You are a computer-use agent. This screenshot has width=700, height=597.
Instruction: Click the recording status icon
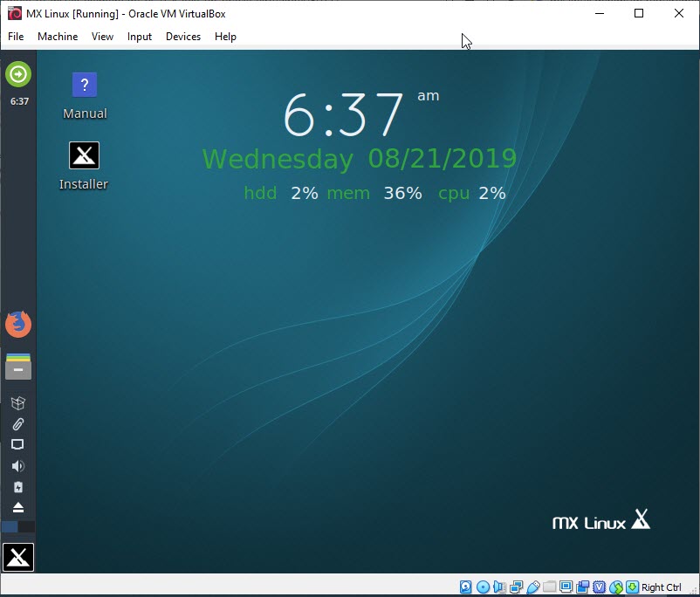582,587
